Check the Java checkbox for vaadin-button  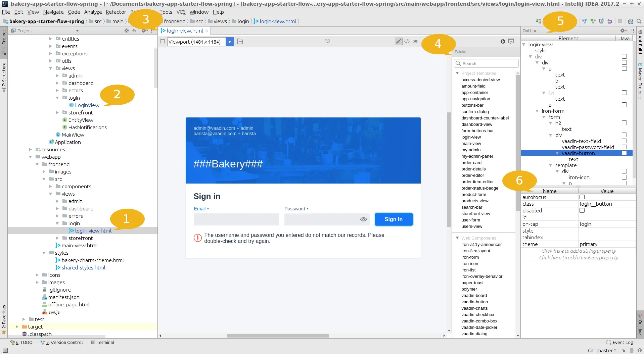click(625, 153)
